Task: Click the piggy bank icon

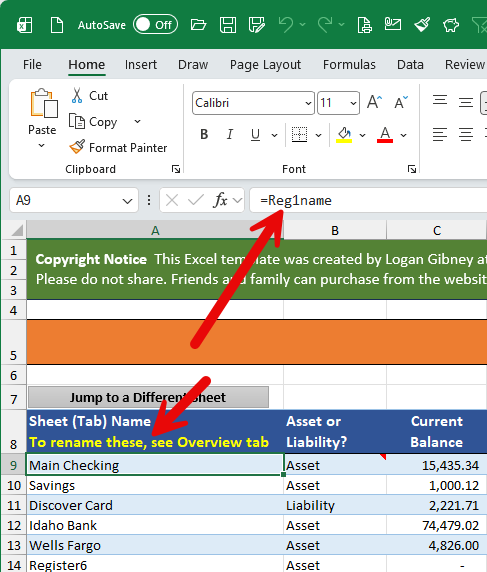Action: click(451, 25)
